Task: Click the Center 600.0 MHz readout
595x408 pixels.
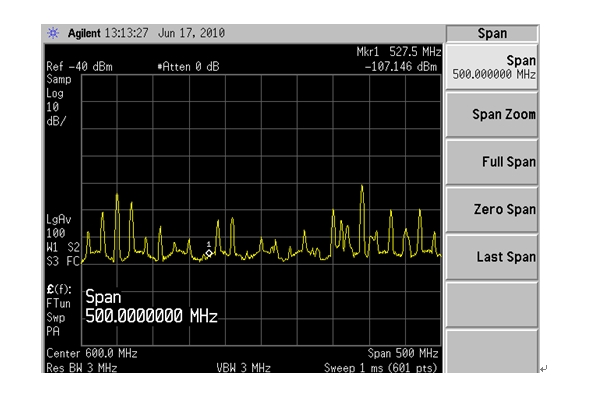Action: [92, 353]
